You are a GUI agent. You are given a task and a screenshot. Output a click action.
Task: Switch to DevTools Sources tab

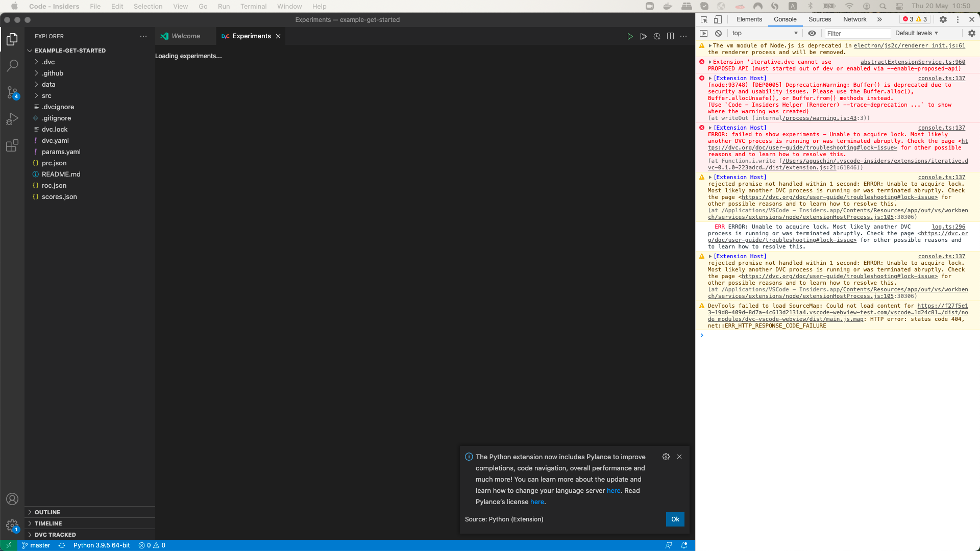(x=820, y=19)
